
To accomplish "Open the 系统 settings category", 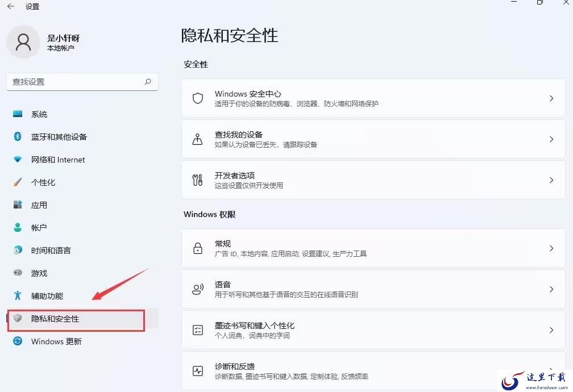I will click(82, 114).
